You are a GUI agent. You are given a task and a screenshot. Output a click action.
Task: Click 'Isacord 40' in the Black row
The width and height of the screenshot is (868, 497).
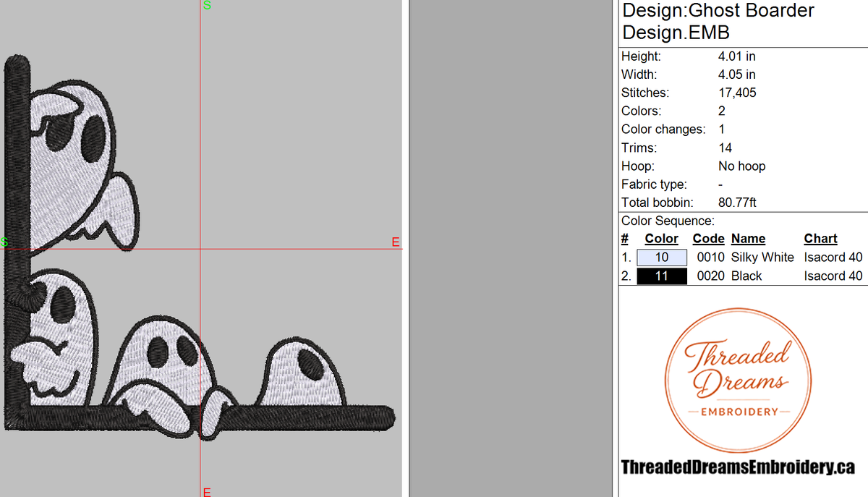click(833, 276)
